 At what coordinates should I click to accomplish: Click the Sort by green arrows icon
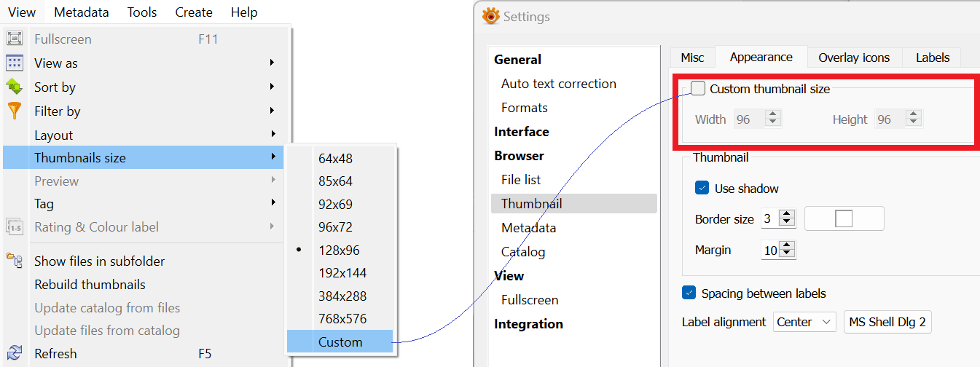point(15,87)
